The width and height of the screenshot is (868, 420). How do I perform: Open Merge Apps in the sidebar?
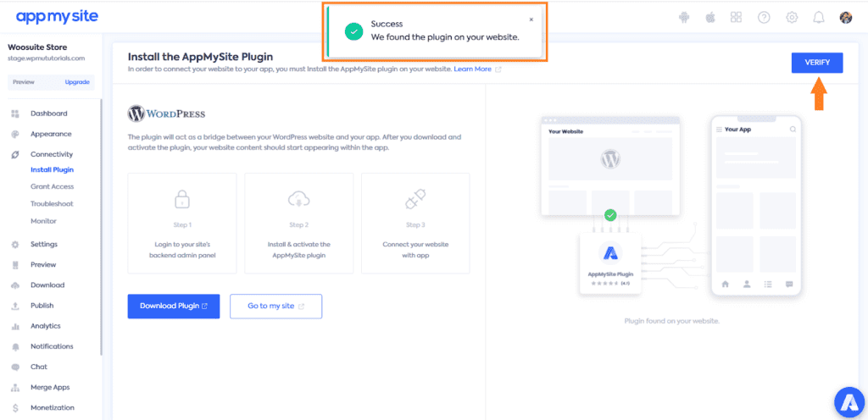pyautogui.click(x=50, y=387)
